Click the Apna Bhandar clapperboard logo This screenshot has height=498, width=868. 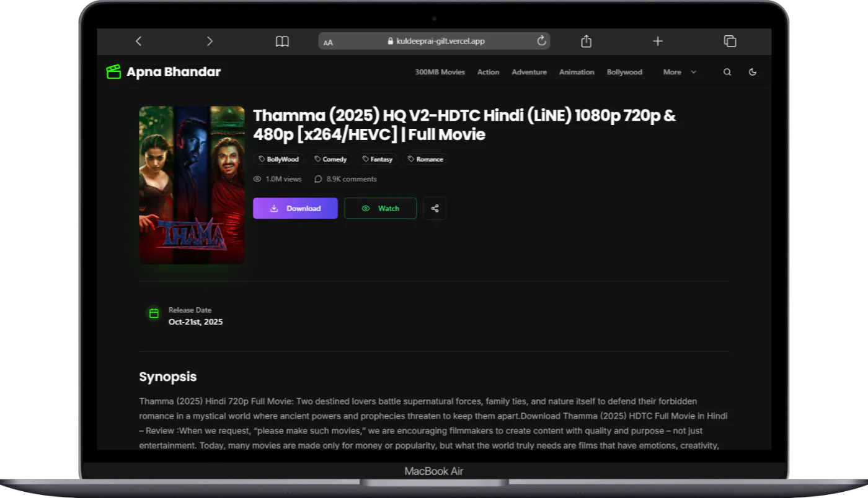[x=113, y=72]
